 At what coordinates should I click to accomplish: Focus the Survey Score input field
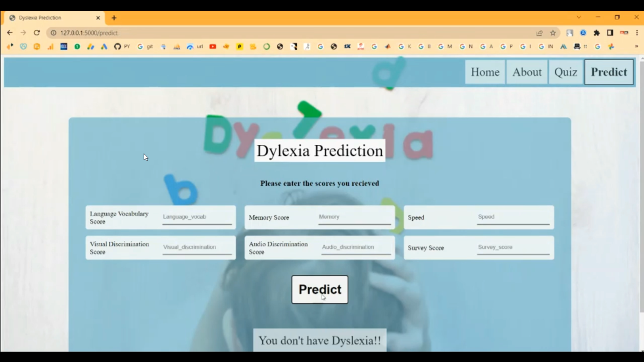513,247
